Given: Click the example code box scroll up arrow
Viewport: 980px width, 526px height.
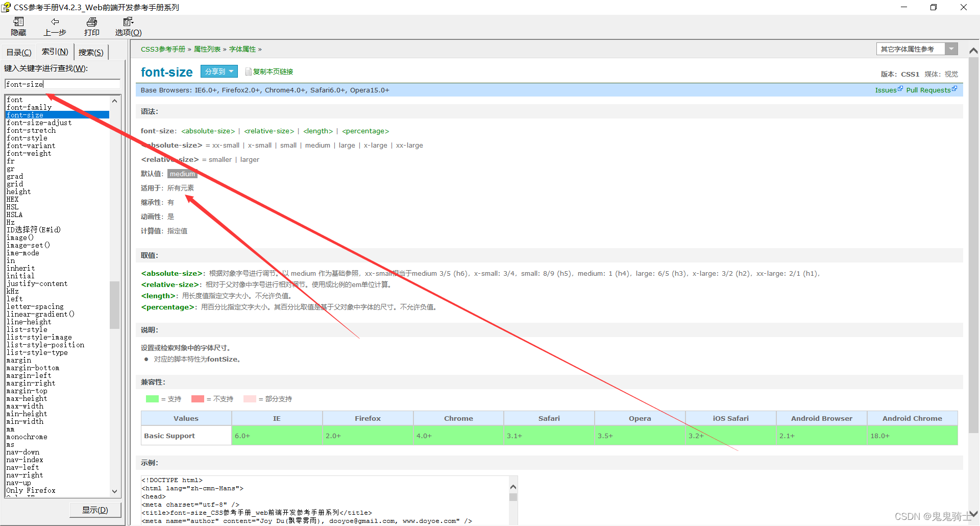Looking at the screenshot, I should [513, 487].
